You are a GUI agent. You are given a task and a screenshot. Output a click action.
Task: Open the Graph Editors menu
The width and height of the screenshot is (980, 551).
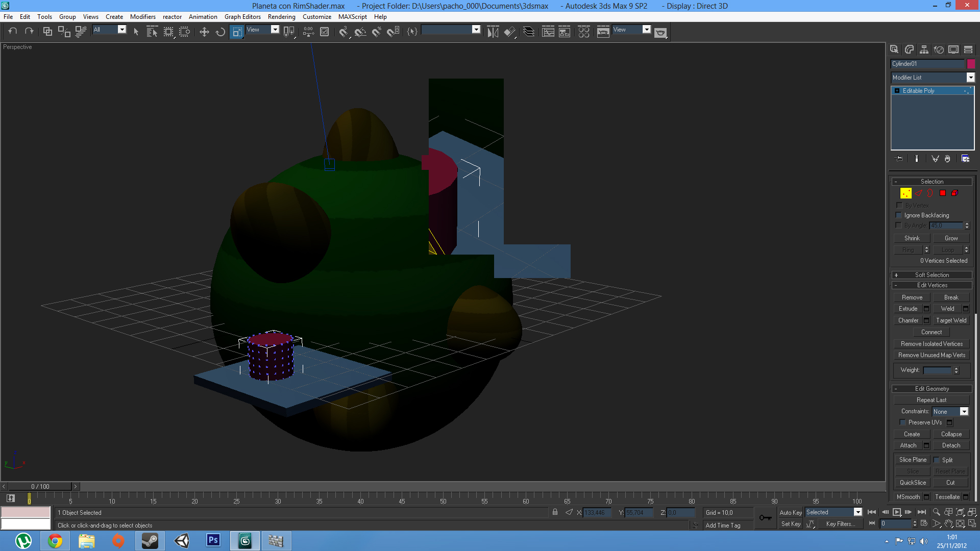point(242,17)
